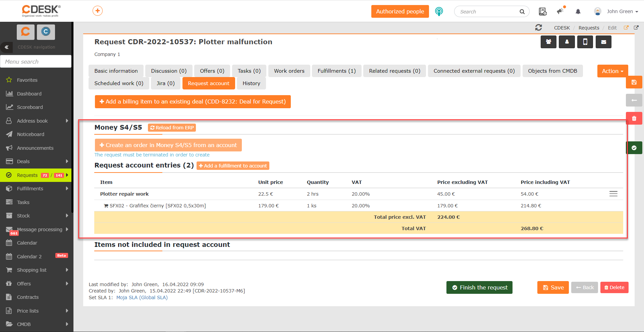The width and height of the screenshot is (644, 332).
Task: Click the SFX02 Grafiflex čierny item row
Action: [x=359, y=206]
